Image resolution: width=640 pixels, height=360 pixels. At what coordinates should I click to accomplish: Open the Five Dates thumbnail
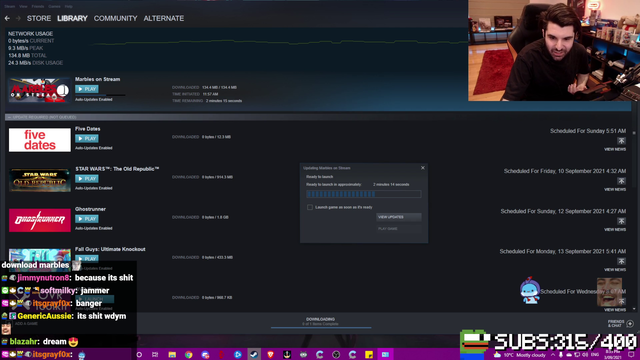(40, 140)
